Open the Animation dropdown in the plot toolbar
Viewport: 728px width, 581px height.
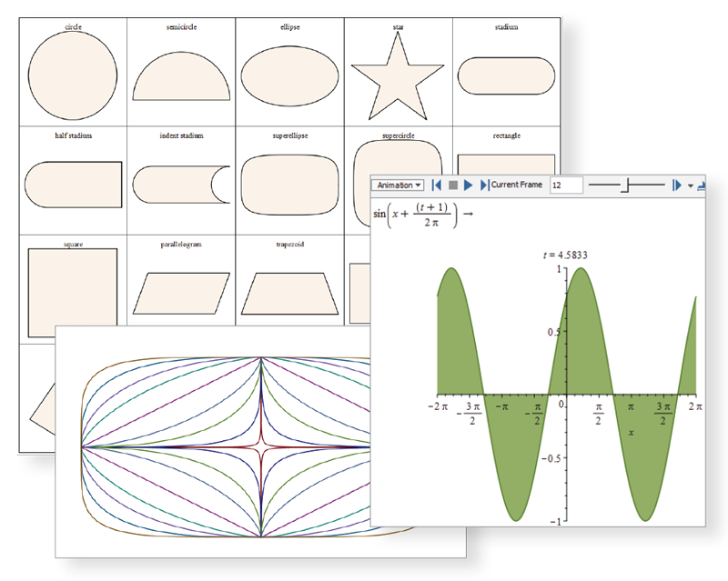pyautogui.click(x=397, y=185)
